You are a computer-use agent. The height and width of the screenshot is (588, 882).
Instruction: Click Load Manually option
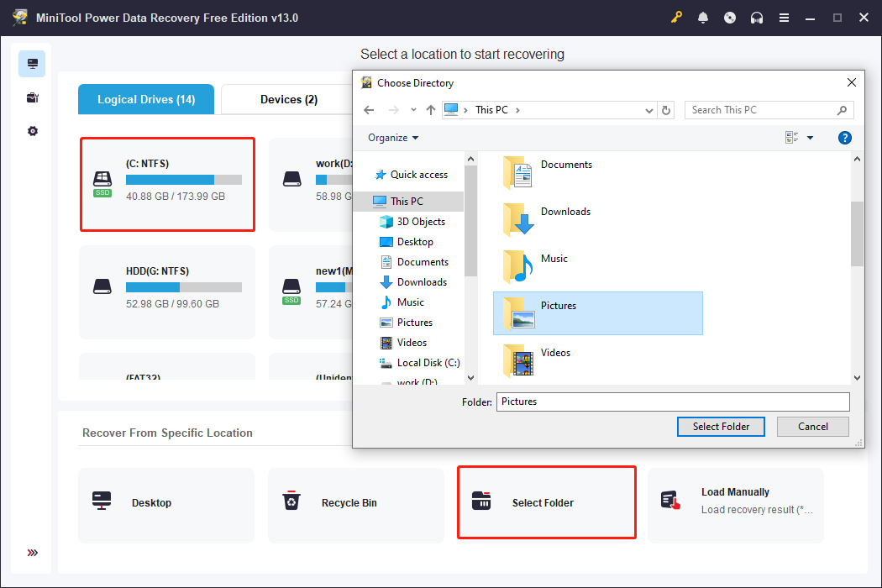click(x=736, y=506)
